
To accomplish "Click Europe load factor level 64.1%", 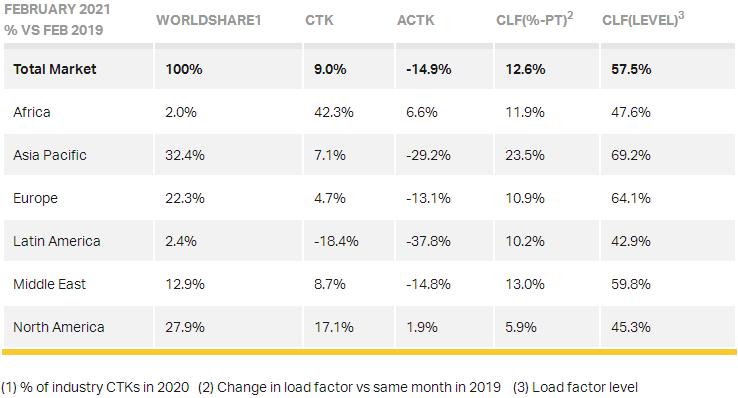I will click(631, 198).
